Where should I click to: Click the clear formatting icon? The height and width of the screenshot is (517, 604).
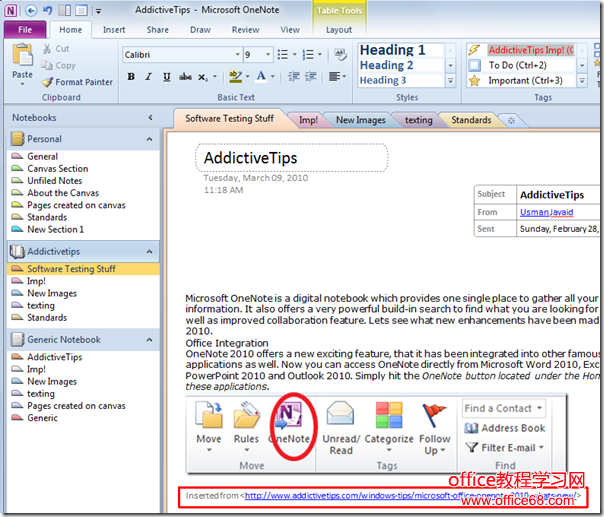341,54
